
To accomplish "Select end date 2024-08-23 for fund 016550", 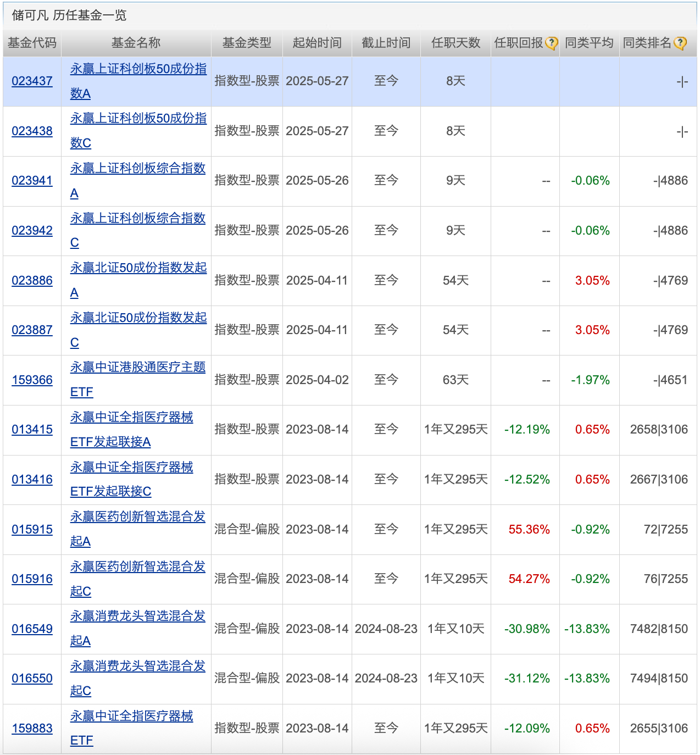I will (x=386, y=679).
